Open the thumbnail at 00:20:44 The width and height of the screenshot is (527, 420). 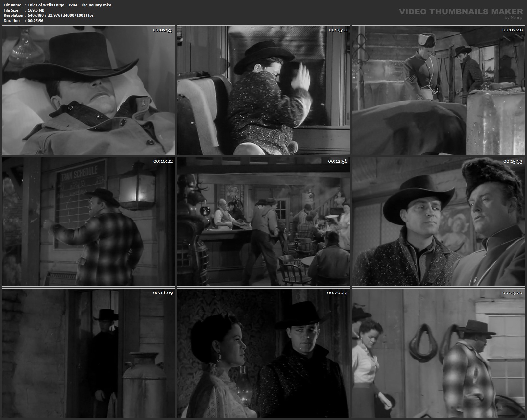[263, 353]
